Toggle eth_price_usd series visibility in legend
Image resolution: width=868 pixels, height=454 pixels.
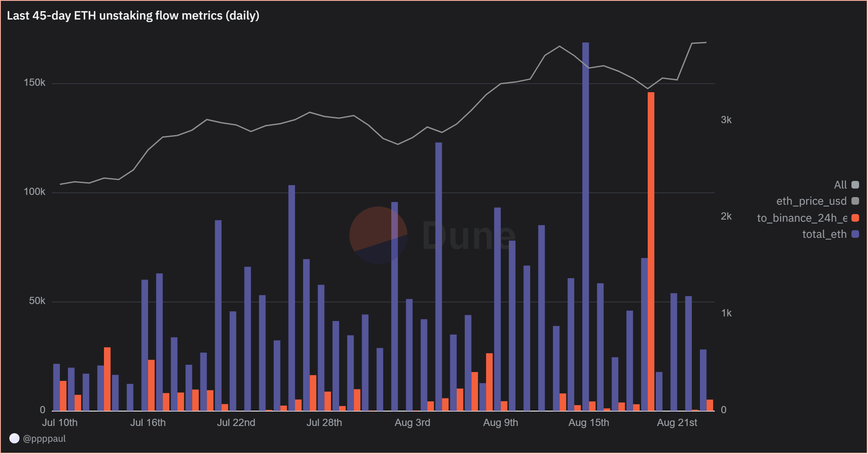(855, 201)
